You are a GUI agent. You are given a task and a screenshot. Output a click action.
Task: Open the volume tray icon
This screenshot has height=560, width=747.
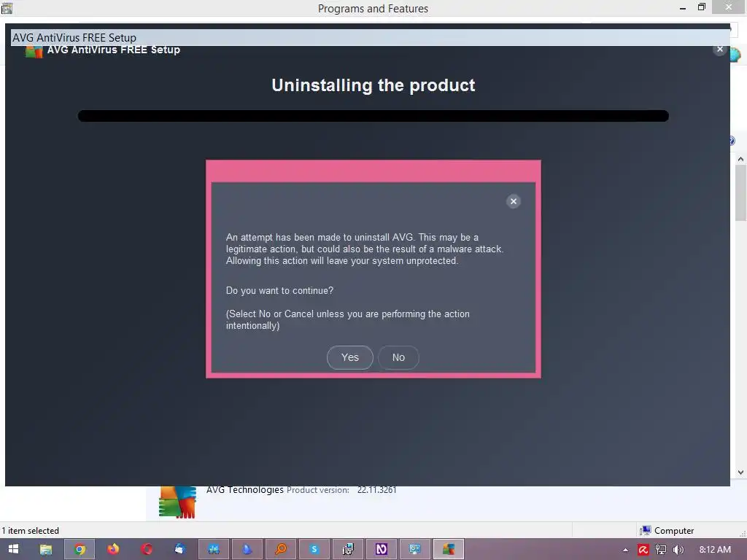(678, 550)
